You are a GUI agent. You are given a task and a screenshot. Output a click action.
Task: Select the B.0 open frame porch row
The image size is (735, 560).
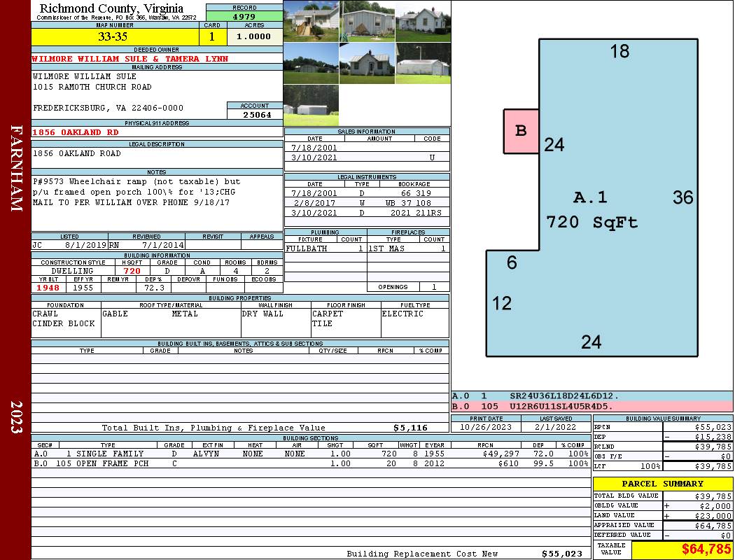[311, 463]
